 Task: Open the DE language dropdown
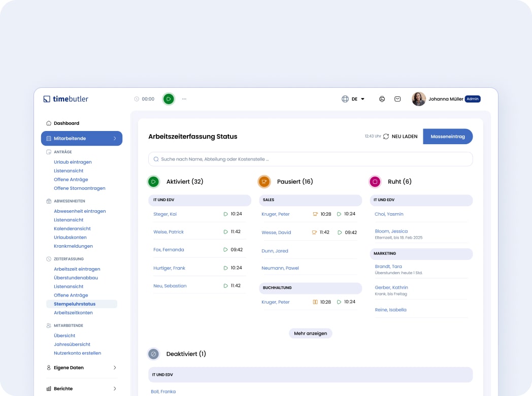point(354,99)
